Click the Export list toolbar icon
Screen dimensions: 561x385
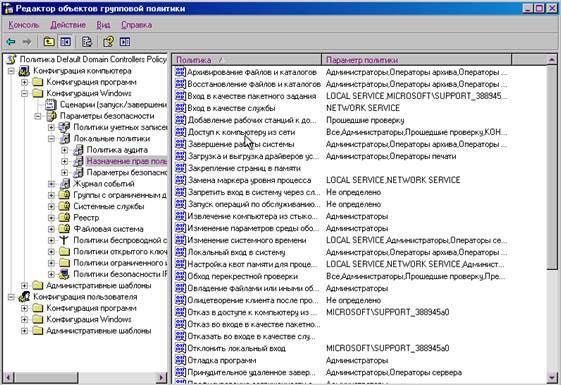tap(87, 42)
